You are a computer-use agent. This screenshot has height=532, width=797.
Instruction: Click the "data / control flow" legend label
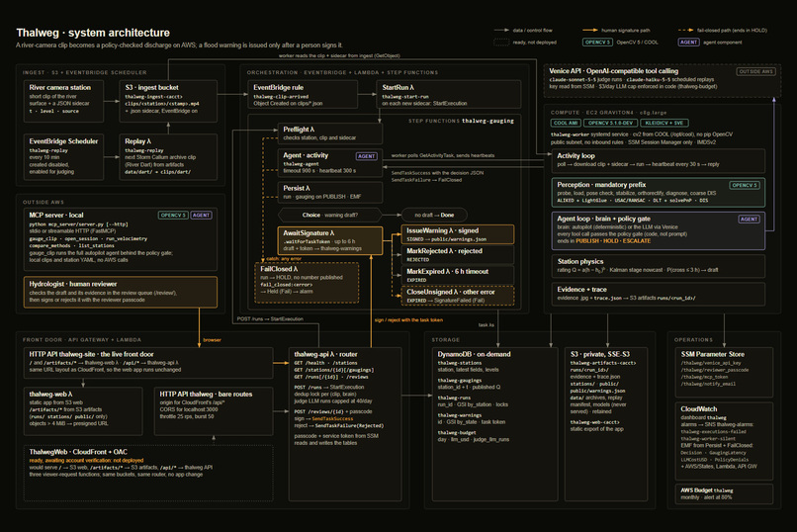point(532,31)
